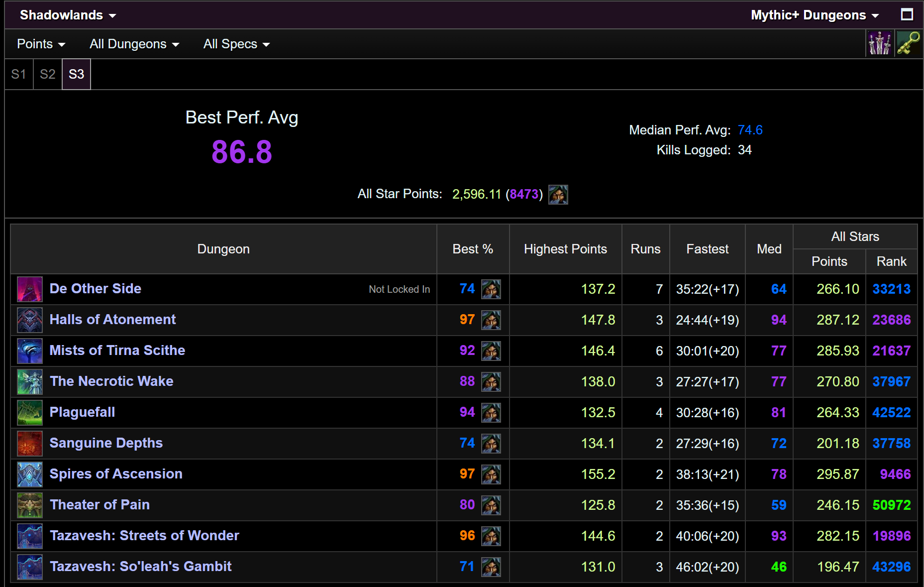Click the 46:02(+20) fastest time
Image resolution: width=924 pixels, height=587 pixels.
coord(707,567)
